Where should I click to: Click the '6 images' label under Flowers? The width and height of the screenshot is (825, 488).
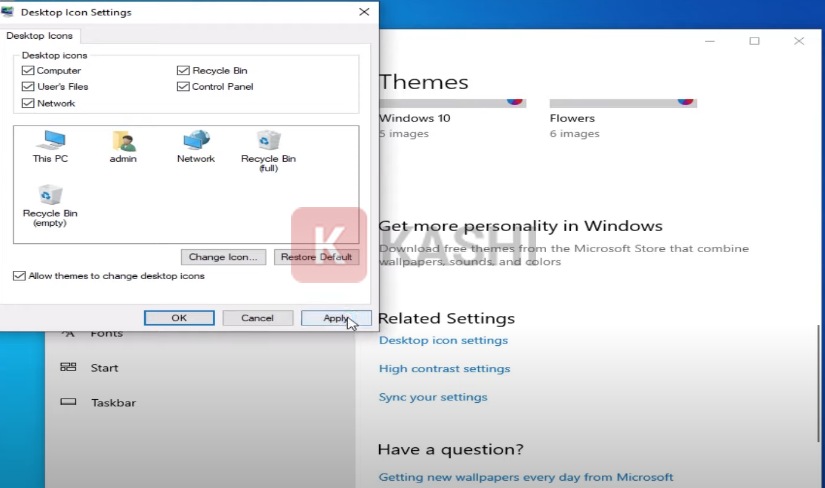(x=575, y=134)
